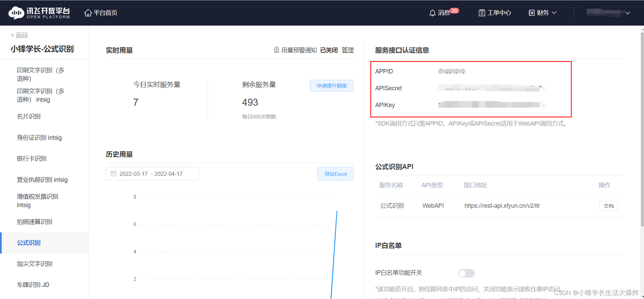Click the usage alert notification icon
The width and height of the screenshot is (644, 299).
pyautogui.click(x=276, y=50)
